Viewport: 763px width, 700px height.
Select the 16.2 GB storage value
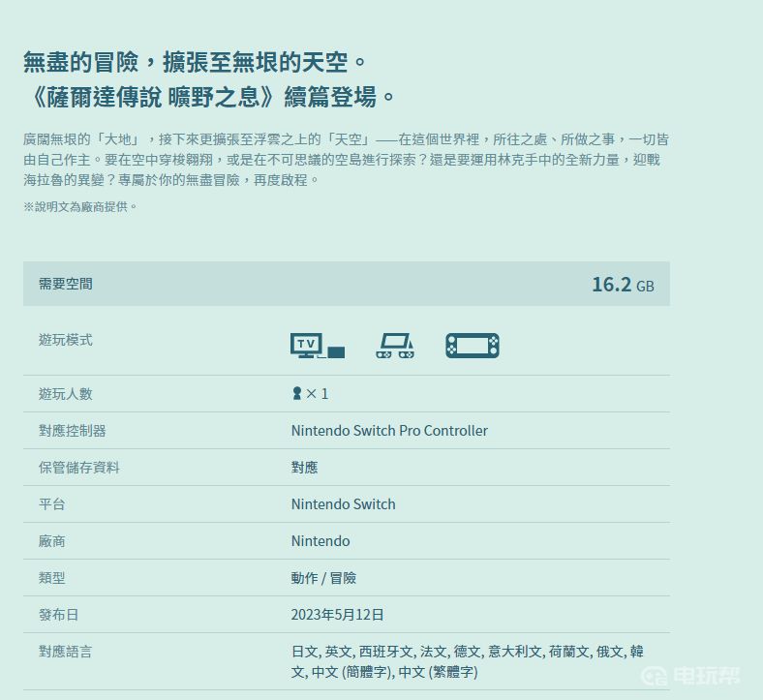coord(623,285)
